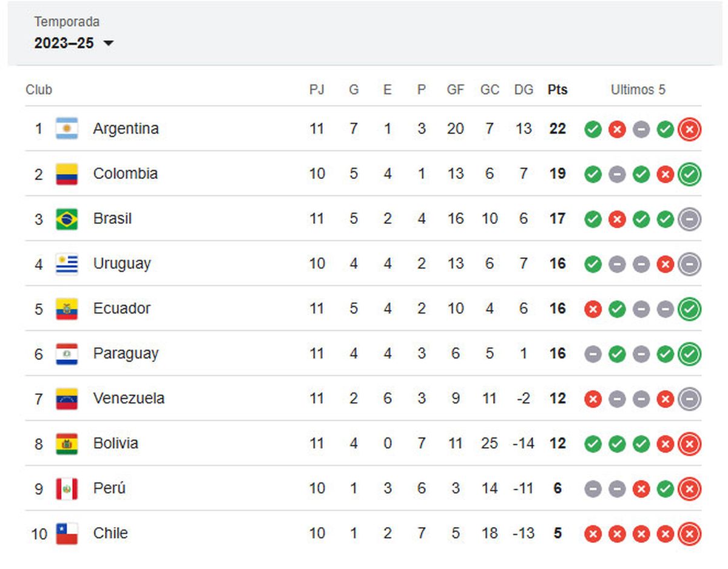Select the Venezuela team name

tap(129, 399)
